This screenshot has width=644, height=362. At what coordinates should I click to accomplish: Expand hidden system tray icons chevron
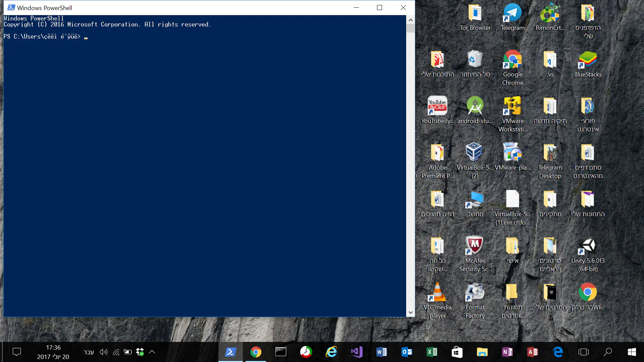click(x=152, y=352)
